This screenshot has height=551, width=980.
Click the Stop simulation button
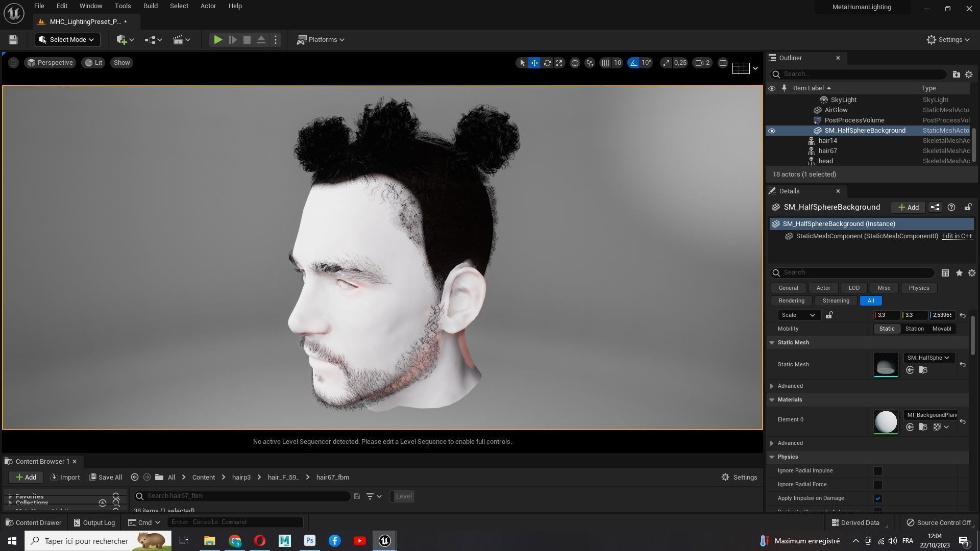pos(247,40)
